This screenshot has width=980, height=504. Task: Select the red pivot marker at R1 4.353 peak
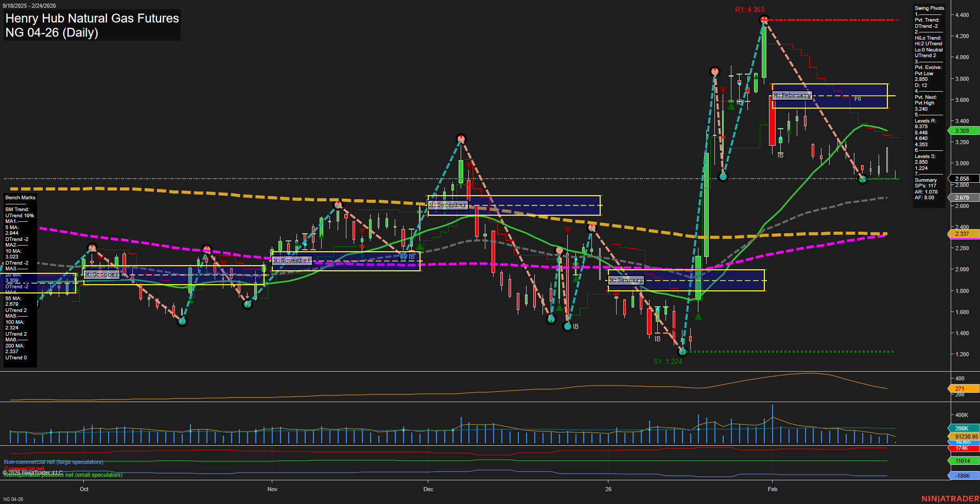pos(764,20)
